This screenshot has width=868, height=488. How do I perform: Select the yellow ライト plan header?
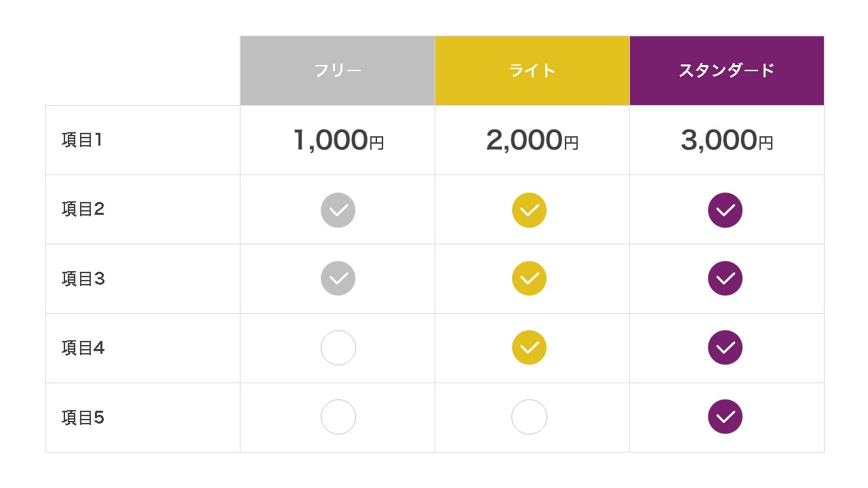tap(532, 70)
